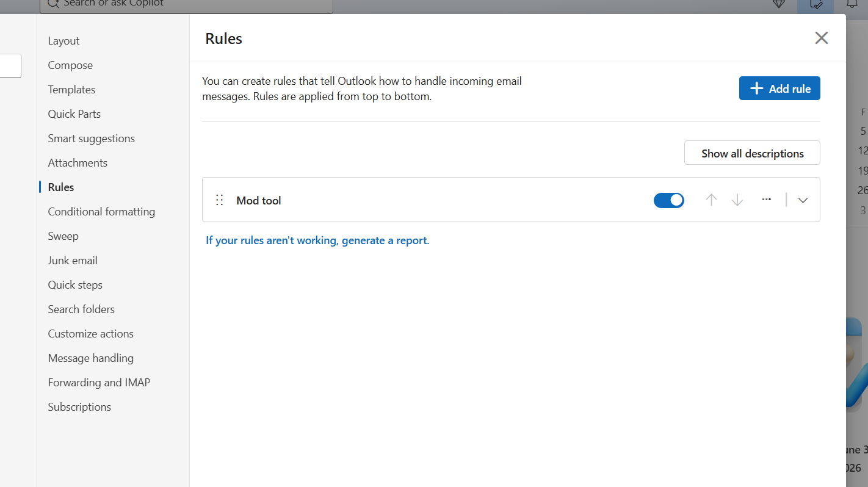Click the Search or ask Copilot box
This screenshot has height=487, width=868.
pos(186,5)
